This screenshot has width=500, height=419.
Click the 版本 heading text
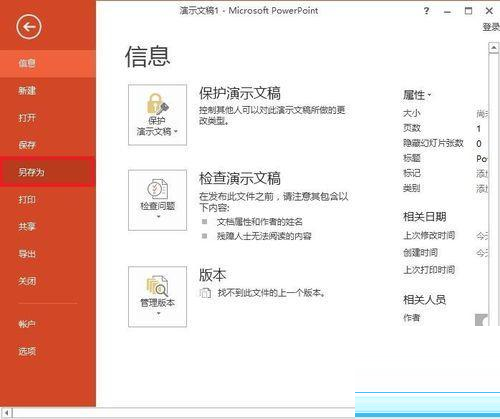[x=212, y=275]
